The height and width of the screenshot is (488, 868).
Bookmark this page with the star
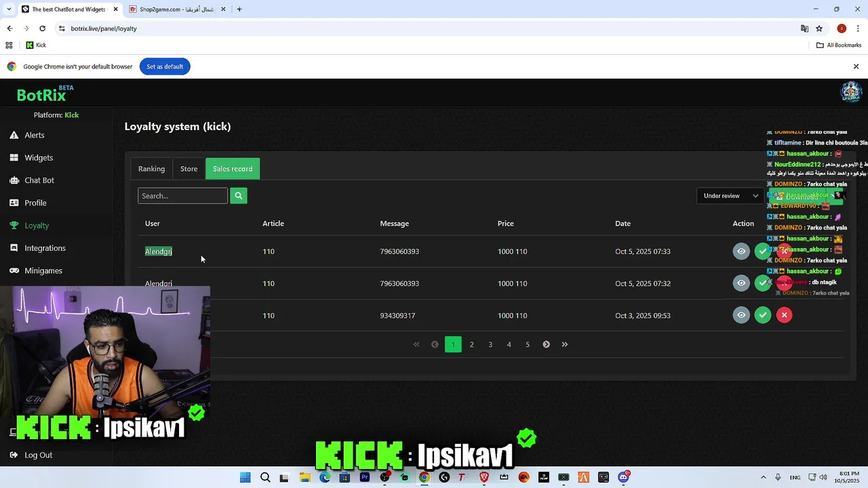(x=819, y=28)
